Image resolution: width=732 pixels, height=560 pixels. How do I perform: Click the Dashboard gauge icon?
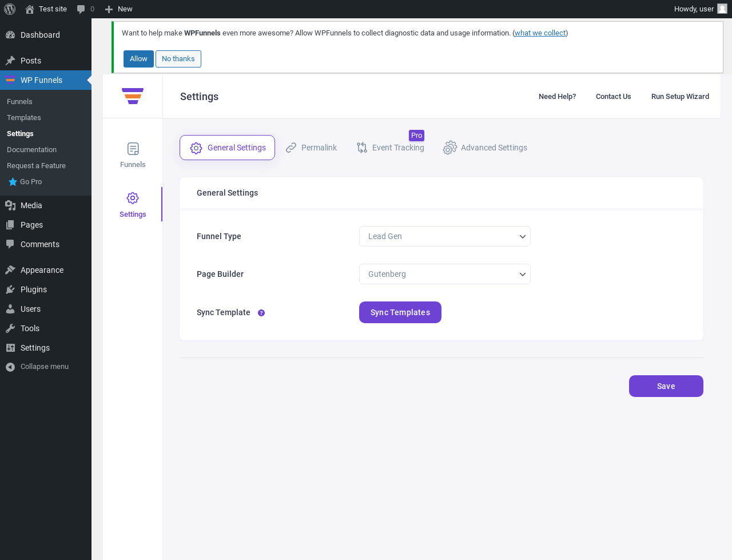10,35
